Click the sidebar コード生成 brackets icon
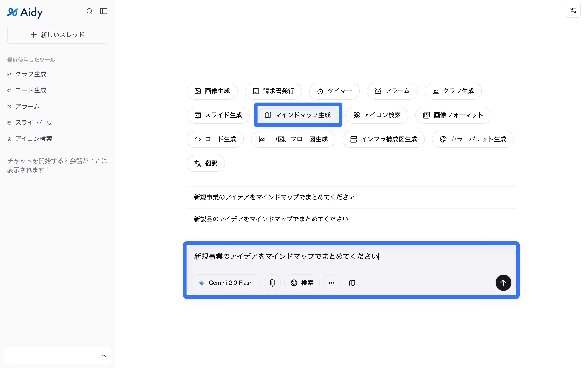The height and width of the screenshot is (368, 588). click(x=9, y=90)
